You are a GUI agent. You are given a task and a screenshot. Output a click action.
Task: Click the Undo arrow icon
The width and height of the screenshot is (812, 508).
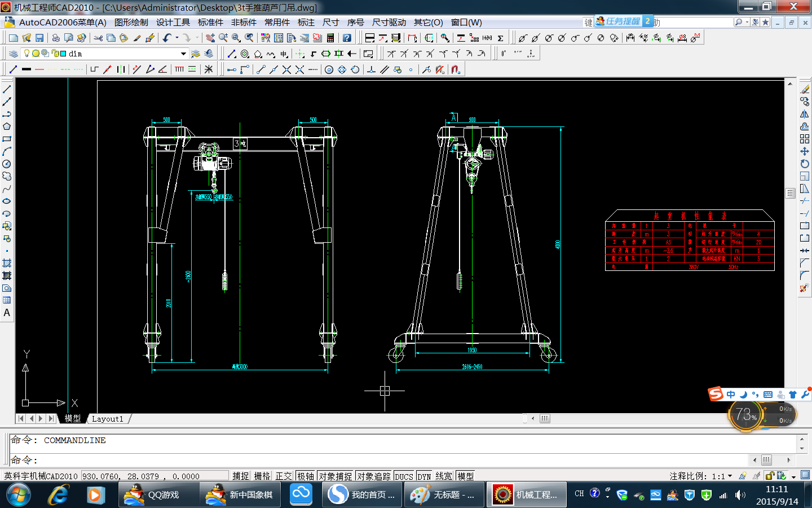click(x=167, y=38)
